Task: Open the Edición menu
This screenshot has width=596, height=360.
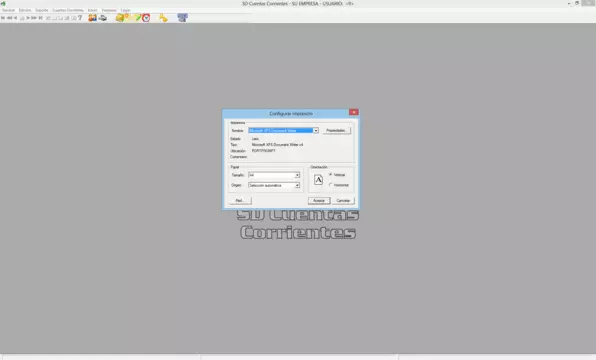Action: (x=25, y=10)
